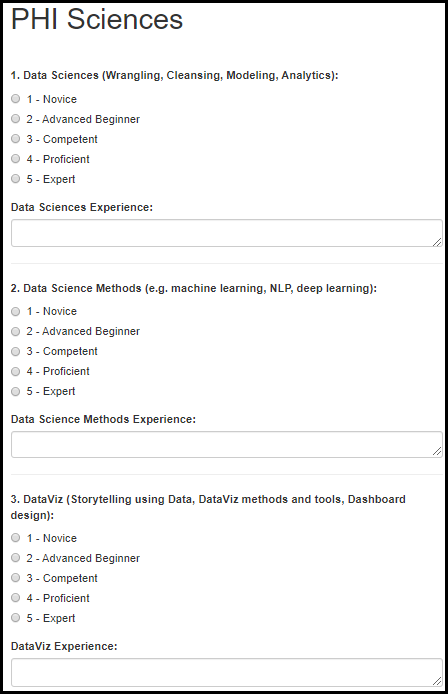The image size is (448, 694).
Task: Select '1 - Novice' for Data Science Methods
Action: [x=15, y=312]
